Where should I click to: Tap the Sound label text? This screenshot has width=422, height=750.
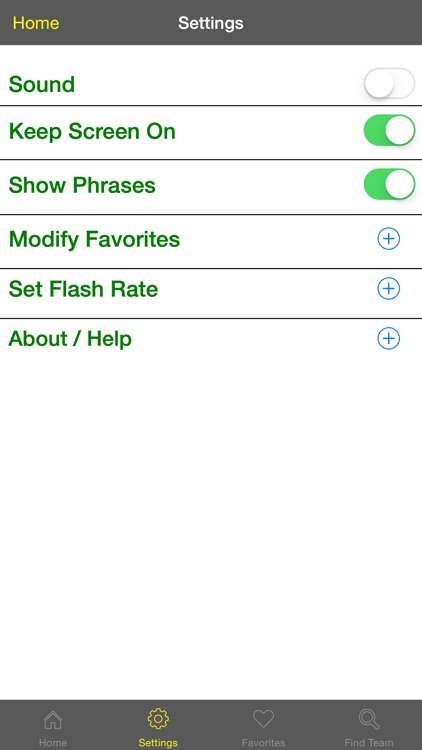click(x=42, y=84)
